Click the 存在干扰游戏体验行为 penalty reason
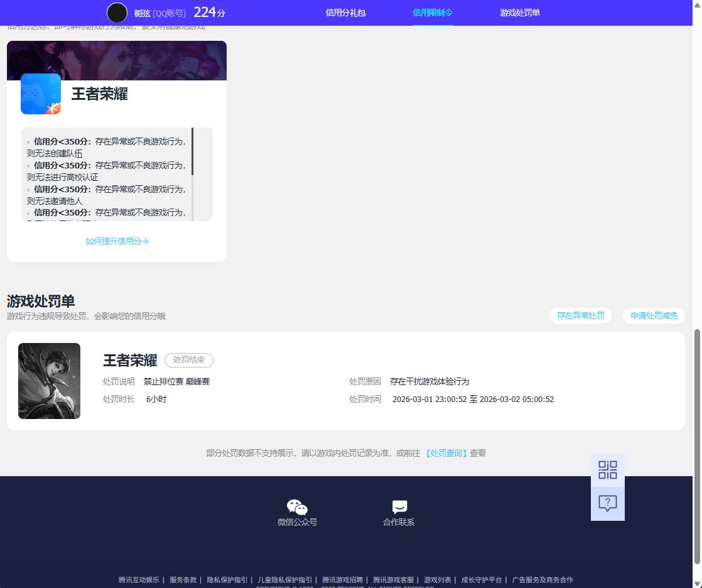This screenshot has height=588, width=702. pyautogui.click(x=429, y=381)
